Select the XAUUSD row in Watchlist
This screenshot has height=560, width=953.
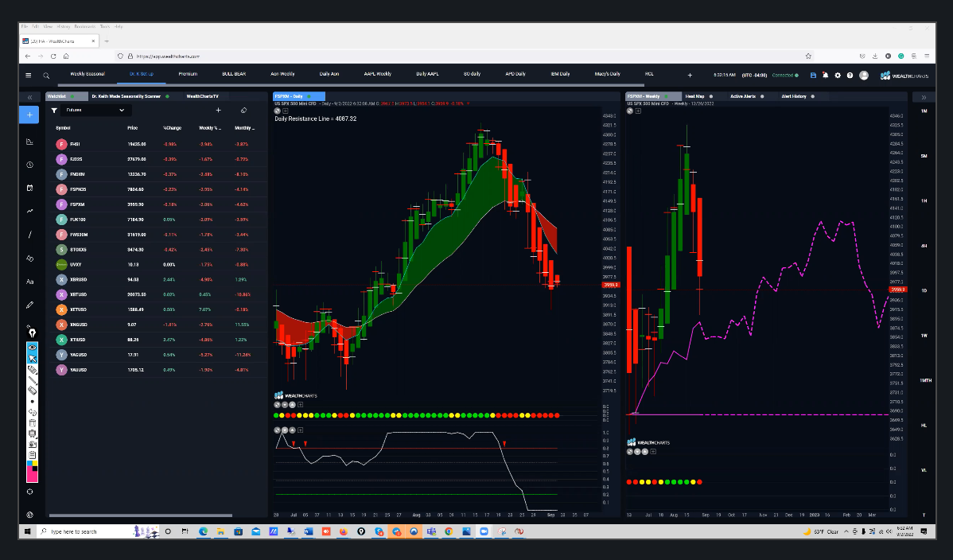(157, 370)
